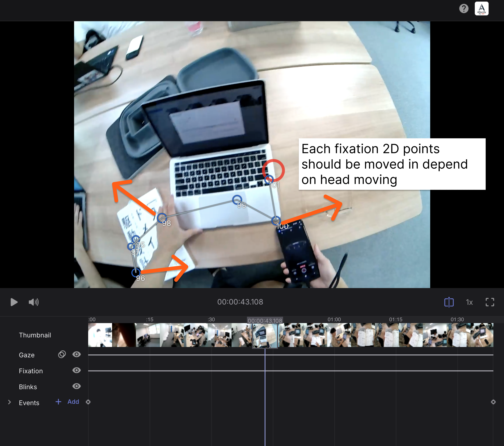The image size is (504, 446).
Task: Expand the Events row
Action: click(9, 402)
